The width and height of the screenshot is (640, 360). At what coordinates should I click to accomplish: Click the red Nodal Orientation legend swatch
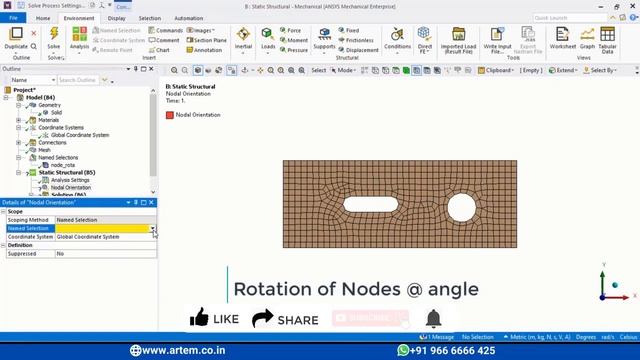click(x=170, y=115)
